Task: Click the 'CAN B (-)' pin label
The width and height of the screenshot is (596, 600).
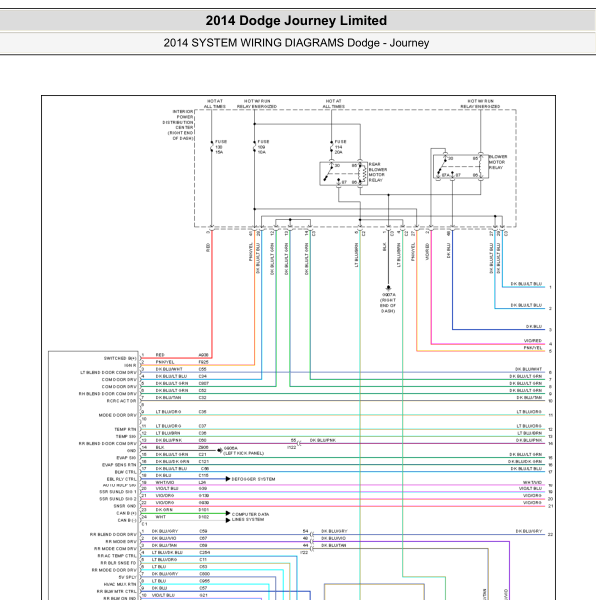Action: click(127, 520)
